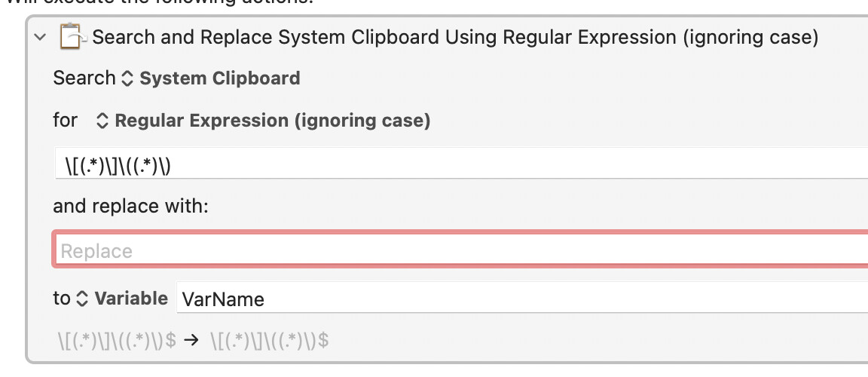Click the 'for' label text
Screen dimensions: 868x377
[x=65, y=120]
